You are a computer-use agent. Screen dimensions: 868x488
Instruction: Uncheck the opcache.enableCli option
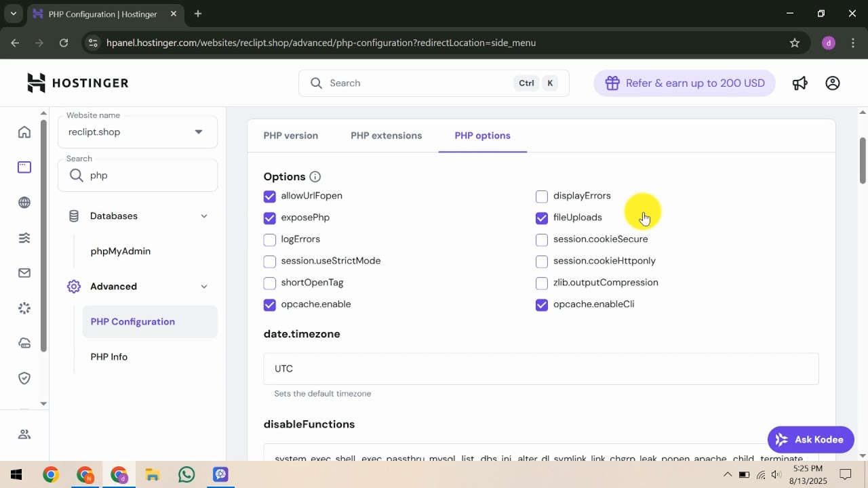tap(542, 305)
